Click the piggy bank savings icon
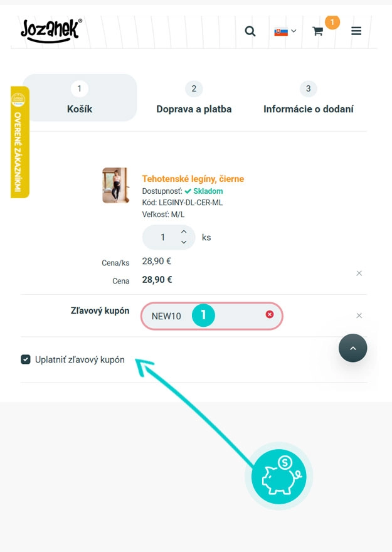392x552 pixels. pos(278,476)
